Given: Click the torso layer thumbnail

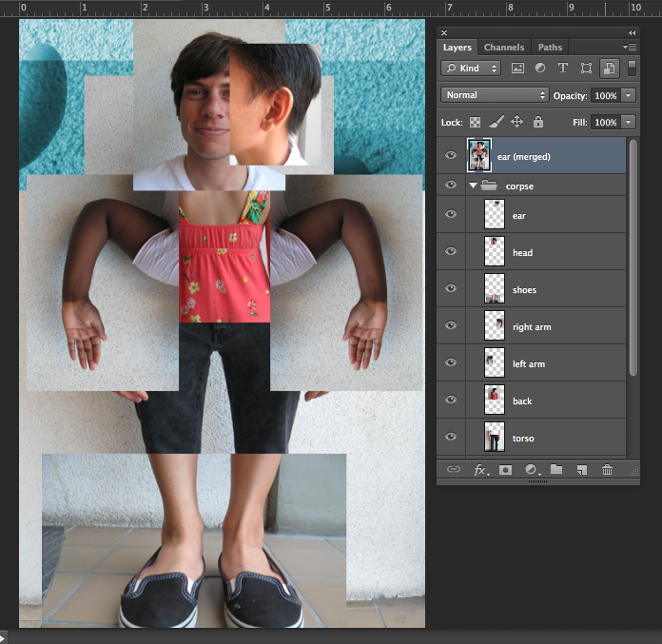Looking at the screenshot, I should click(x=495, y=438).
